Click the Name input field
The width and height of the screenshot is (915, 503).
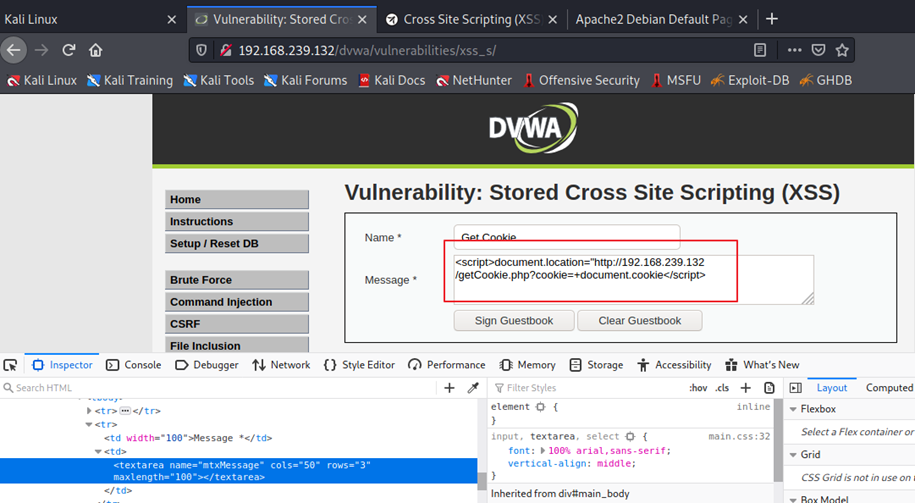point(567,237)
